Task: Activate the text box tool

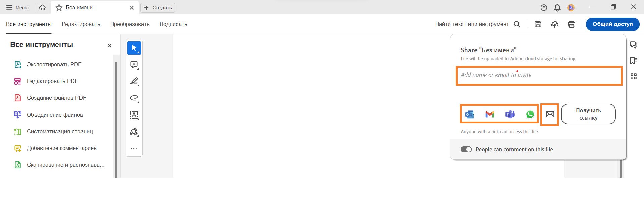Action: coord(134,115)
